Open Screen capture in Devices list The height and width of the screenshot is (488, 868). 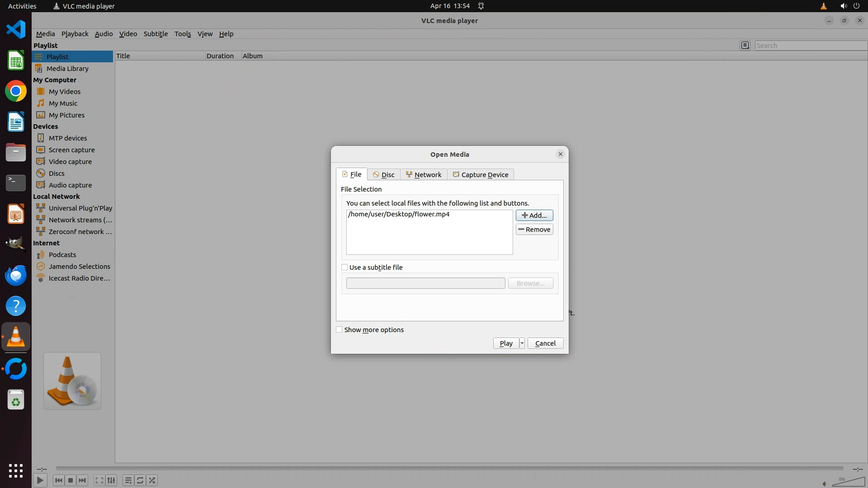(x=71, y=150)
